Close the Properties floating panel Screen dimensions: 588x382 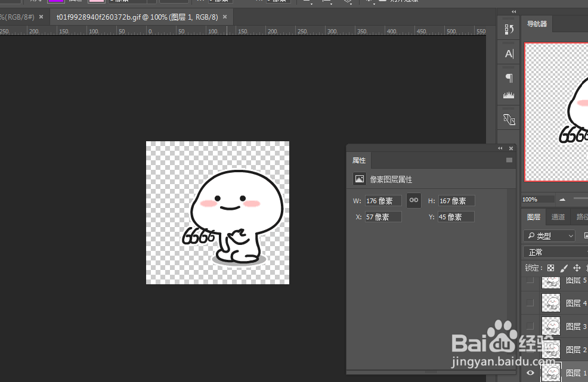[510, 148]
